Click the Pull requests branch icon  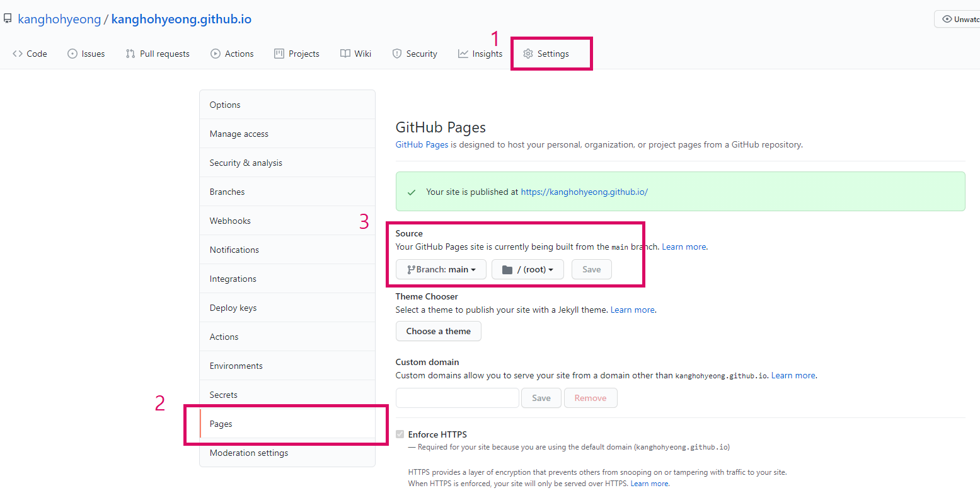pos(130,54)
